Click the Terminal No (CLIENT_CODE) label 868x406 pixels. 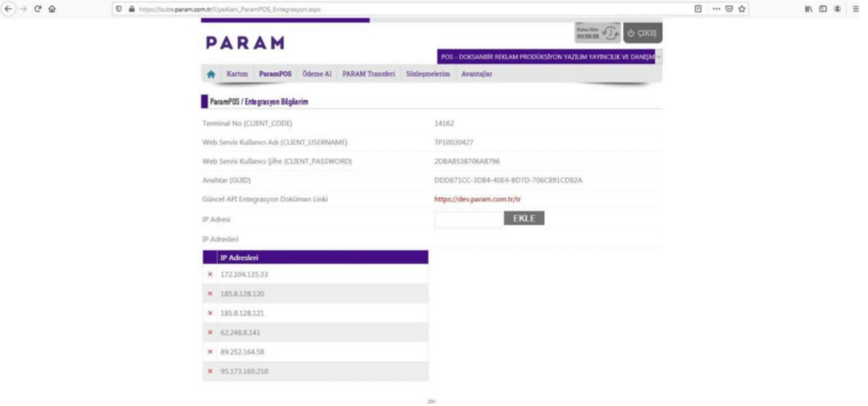(248, 123)
